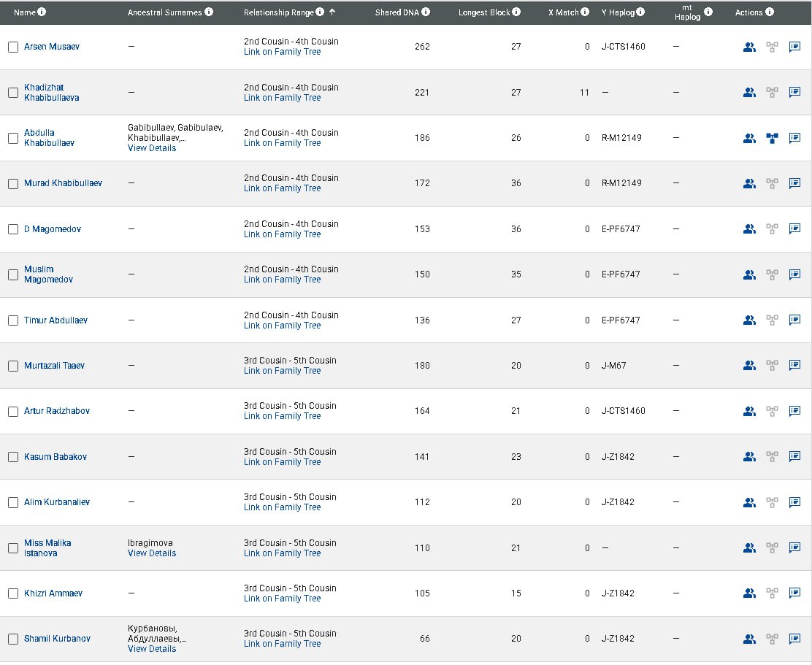
Task: Open Arsen Musaev profile link
Action: tap(52, 47)
